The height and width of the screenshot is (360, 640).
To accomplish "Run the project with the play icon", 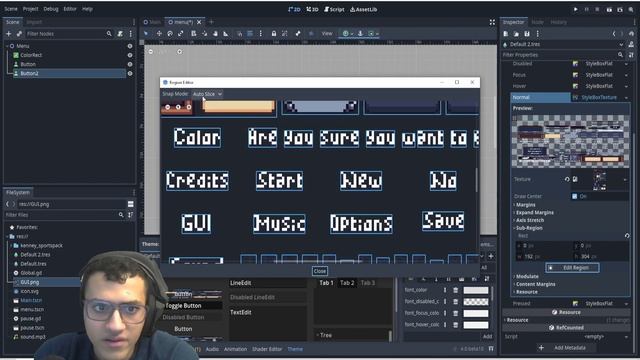I will point(576,9).
